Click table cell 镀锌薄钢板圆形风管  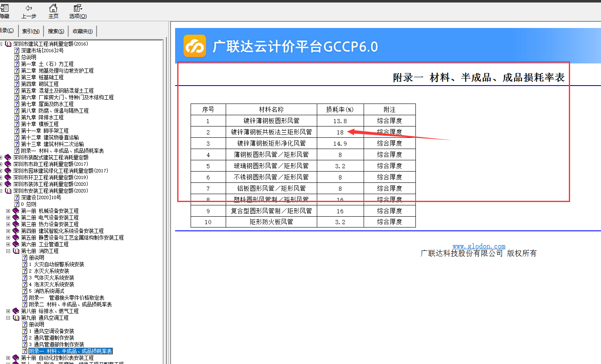[271, 121]
